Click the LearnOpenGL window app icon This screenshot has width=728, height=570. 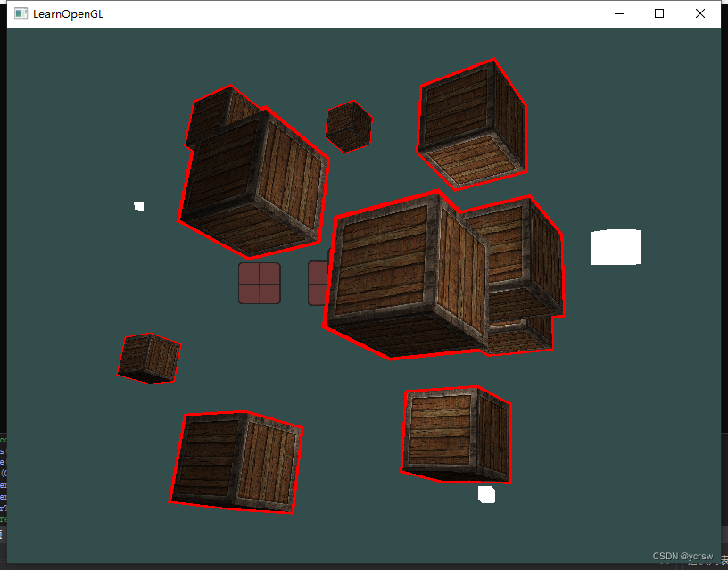click(21, 13)
